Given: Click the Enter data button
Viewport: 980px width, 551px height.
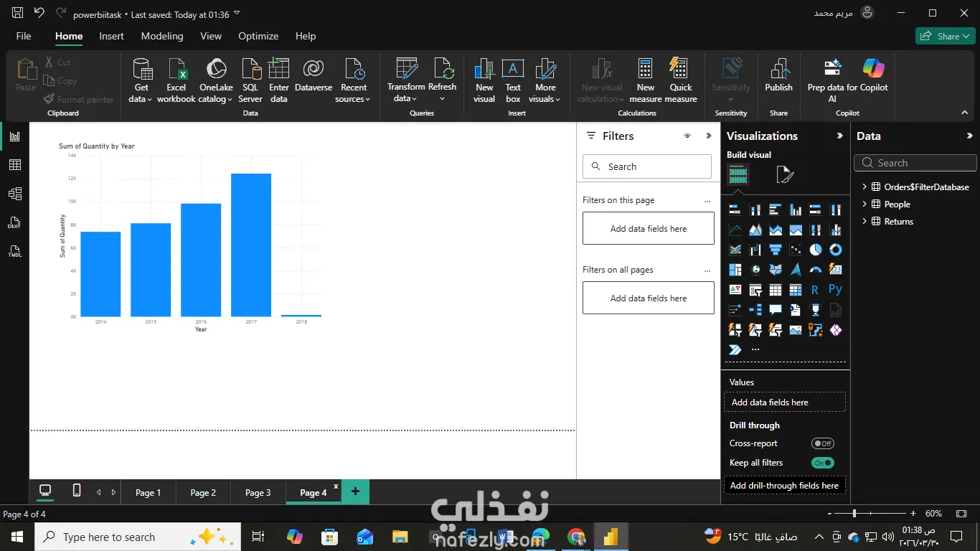Looking at the screenshot, I should pyautogui.click(x=279, y=80).
